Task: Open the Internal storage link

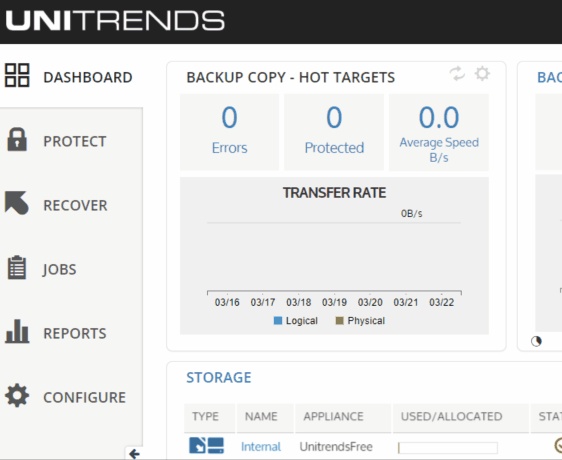Action: pyautogui.click(x=261, y=447)
